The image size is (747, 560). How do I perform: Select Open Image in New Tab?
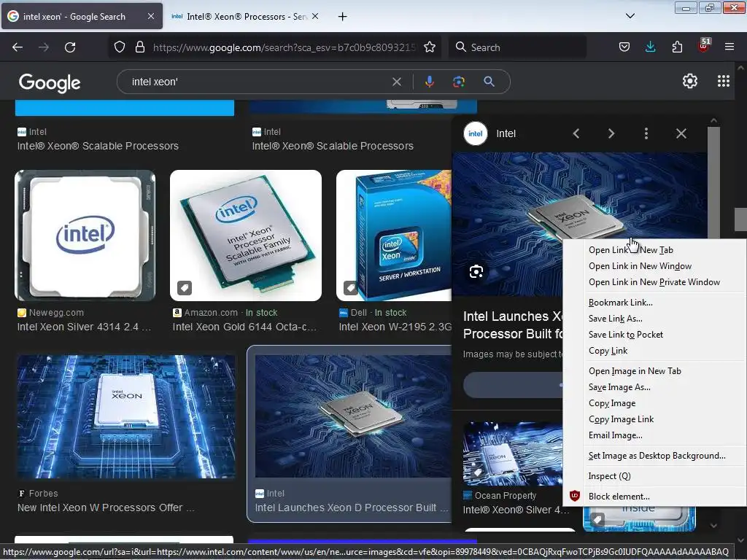654,371
